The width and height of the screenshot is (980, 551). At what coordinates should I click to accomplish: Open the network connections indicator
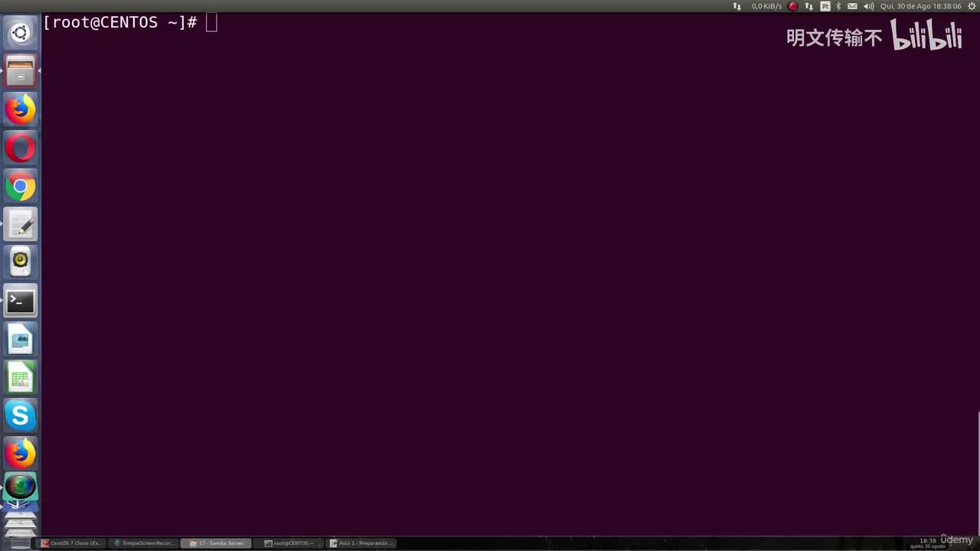coord(809,6)
